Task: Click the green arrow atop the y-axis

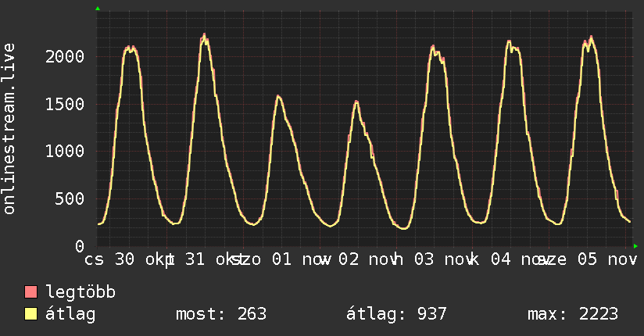Action: [97, 9]
